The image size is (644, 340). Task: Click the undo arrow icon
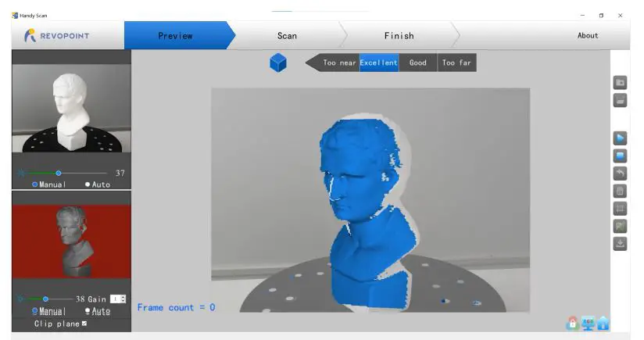(620, 174)
